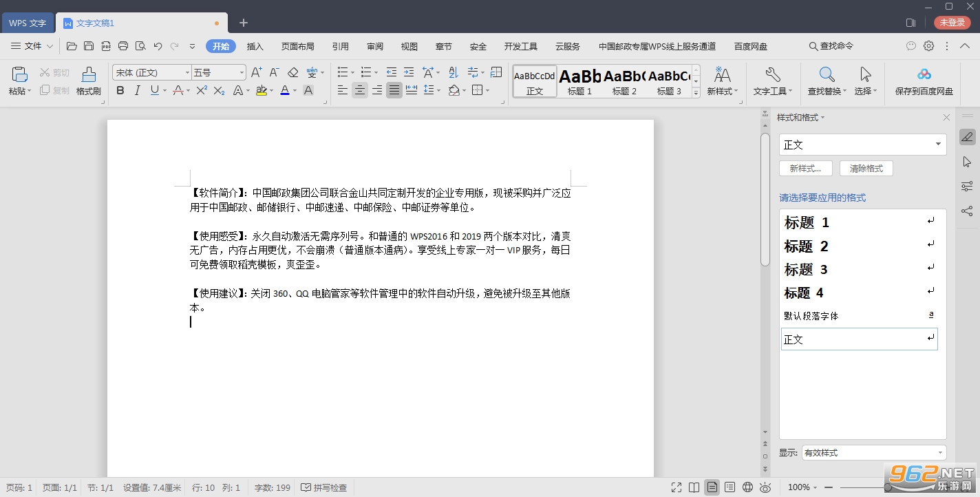Toggle justified alignment
The image size is (980, 497).
(x=394, y=90)
